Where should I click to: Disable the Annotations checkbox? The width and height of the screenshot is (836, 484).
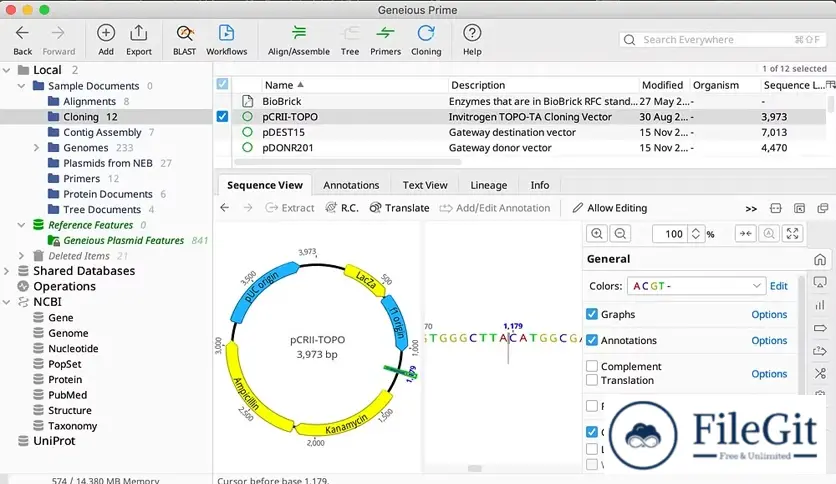tap(592, 340)
